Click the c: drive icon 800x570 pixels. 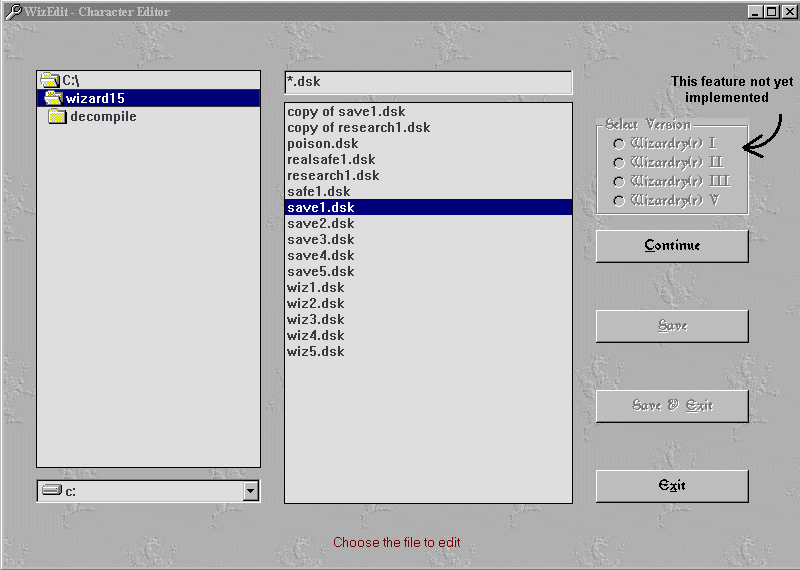[52, 490]
